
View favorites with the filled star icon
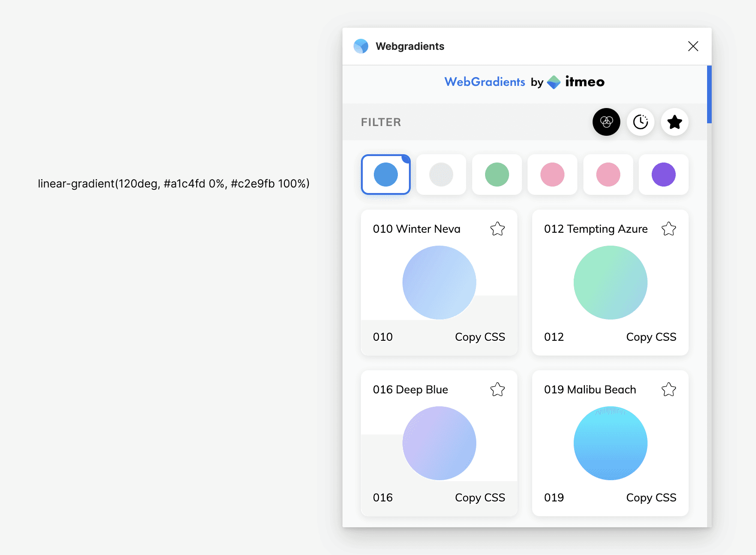click(674, 122)
